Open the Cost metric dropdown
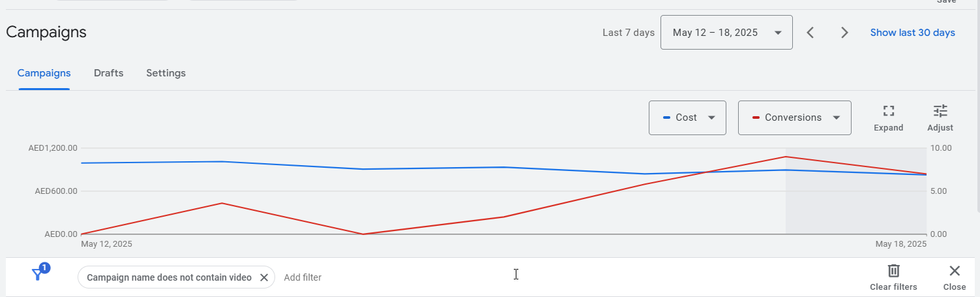 tap(687, 117)
